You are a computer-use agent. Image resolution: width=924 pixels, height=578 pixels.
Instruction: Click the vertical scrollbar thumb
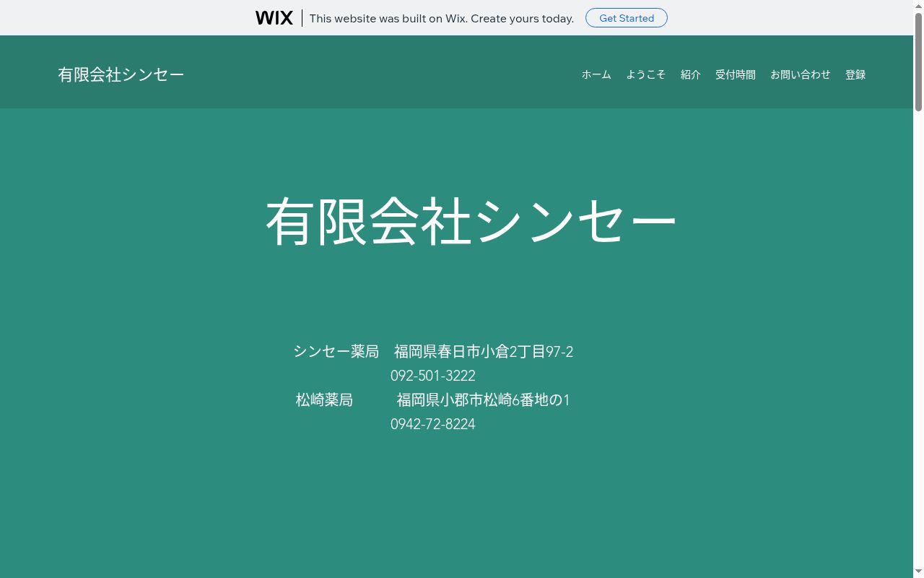click(918, 61)
